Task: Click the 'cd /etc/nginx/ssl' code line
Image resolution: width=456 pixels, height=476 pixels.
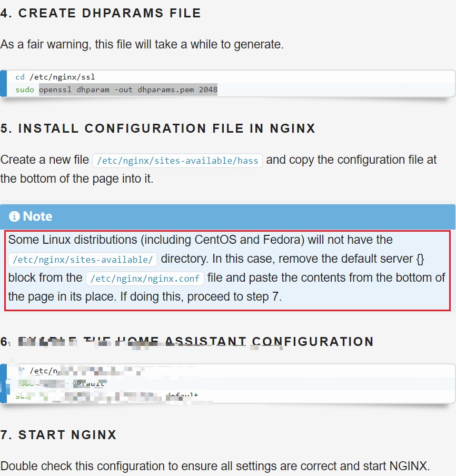Action: coord(55,77)
